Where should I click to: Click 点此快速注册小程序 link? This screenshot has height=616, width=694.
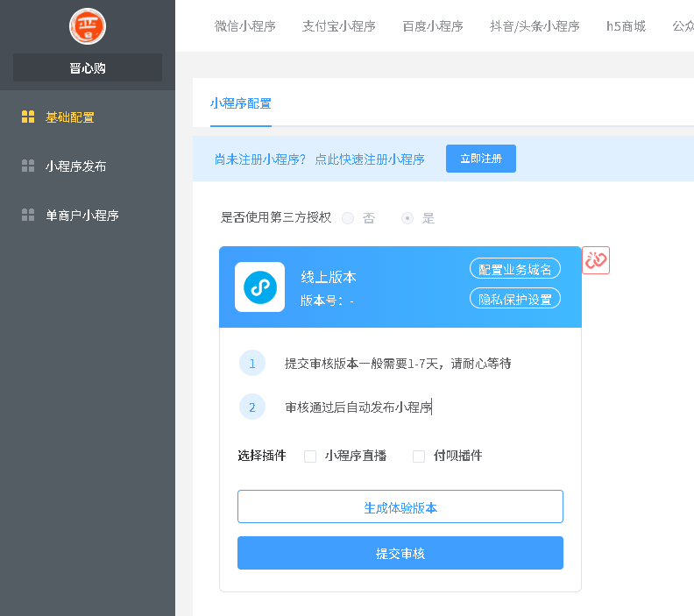370,159
